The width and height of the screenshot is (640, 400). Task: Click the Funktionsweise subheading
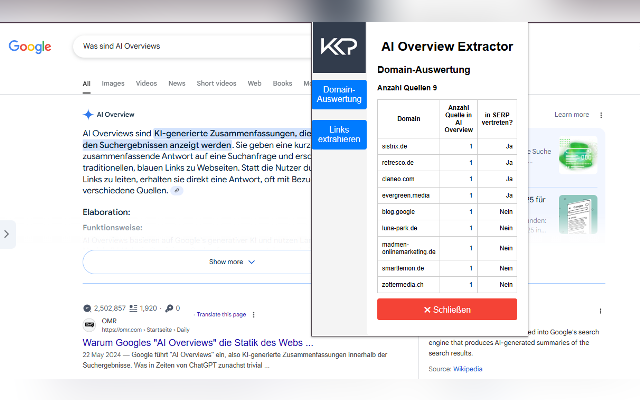112,227
